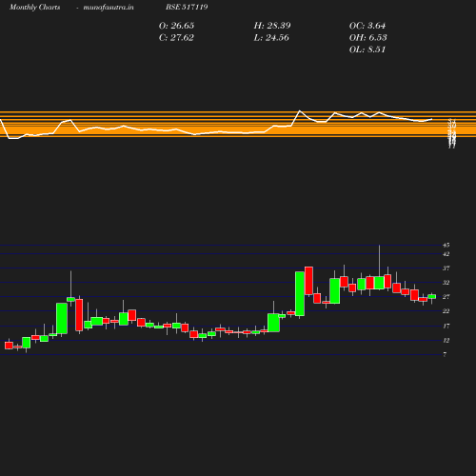Click the candle with wick reaching the 45 line
Image resolution: width=476 pixels, height=476 pixels.
pyautogui.click(x=379, y=283)
